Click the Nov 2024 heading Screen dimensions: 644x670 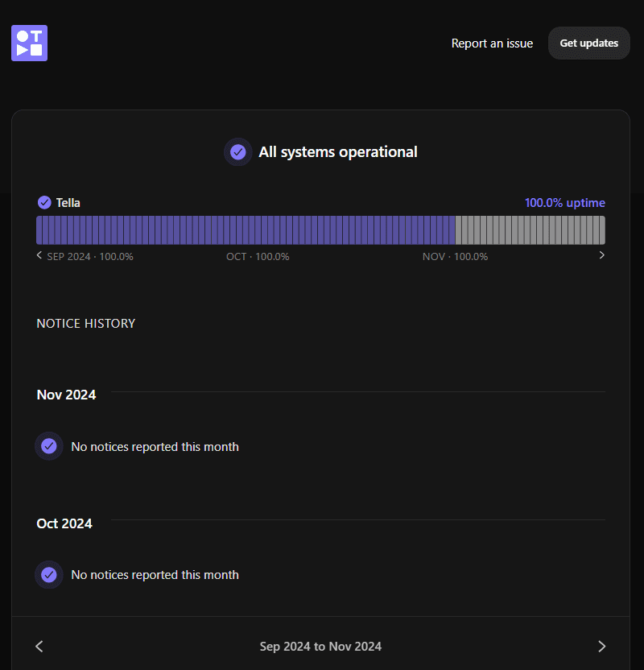point(66,395)
